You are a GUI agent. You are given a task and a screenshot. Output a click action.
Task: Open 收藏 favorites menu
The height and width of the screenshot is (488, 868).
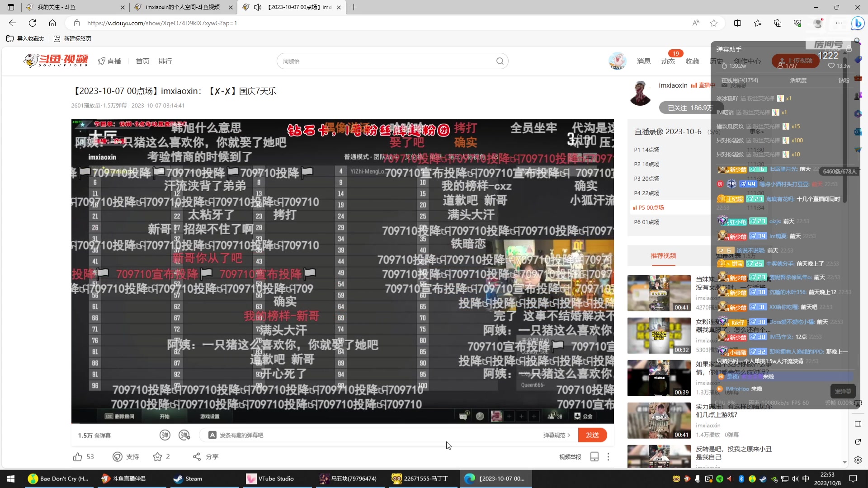pos(692,61)
